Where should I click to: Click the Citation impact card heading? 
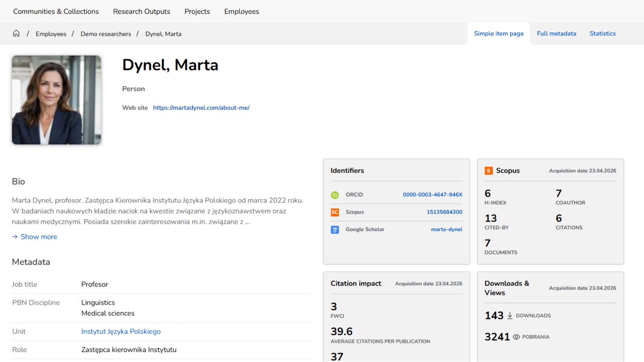tap(356, 284)
